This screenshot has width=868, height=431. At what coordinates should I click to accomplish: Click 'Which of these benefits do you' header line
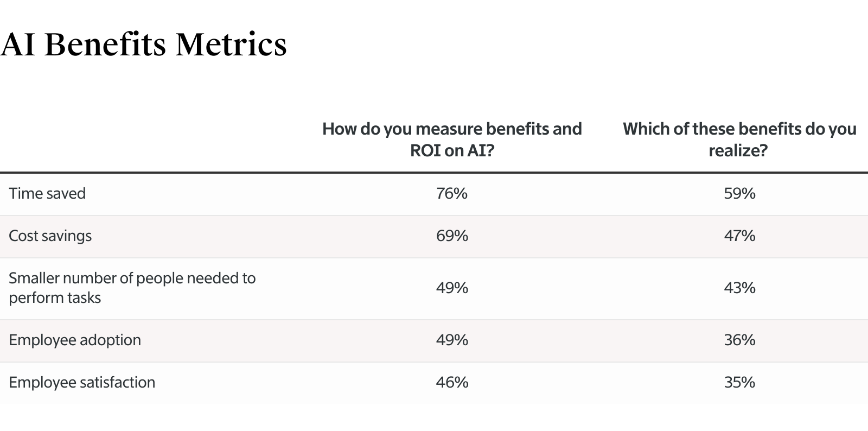[x=739, y=129]
